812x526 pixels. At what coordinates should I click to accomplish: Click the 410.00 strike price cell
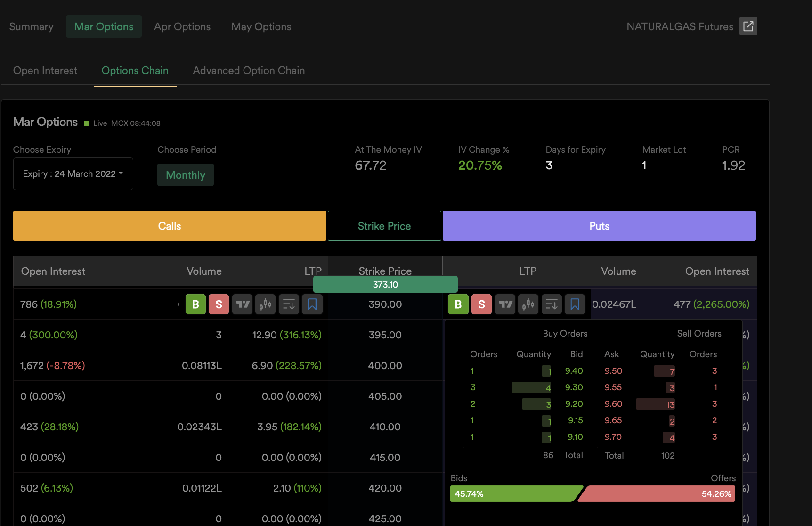[x=385, y=427]
